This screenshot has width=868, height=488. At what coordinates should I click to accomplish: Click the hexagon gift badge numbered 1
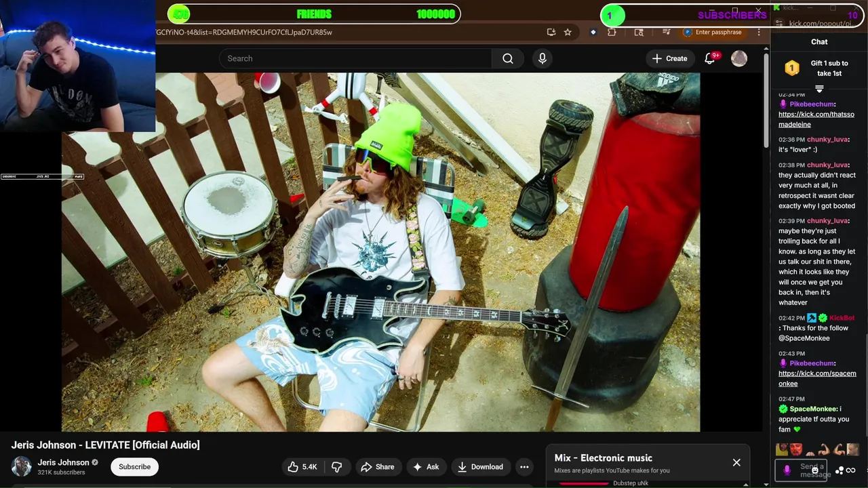click(x=792, y=68)
